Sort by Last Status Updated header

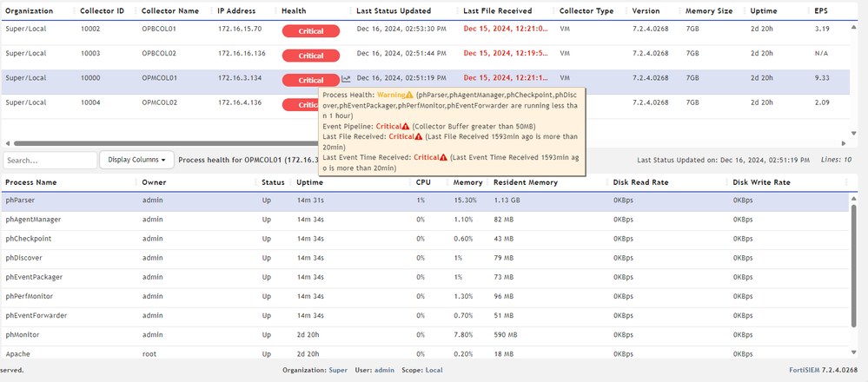[394, 11]
